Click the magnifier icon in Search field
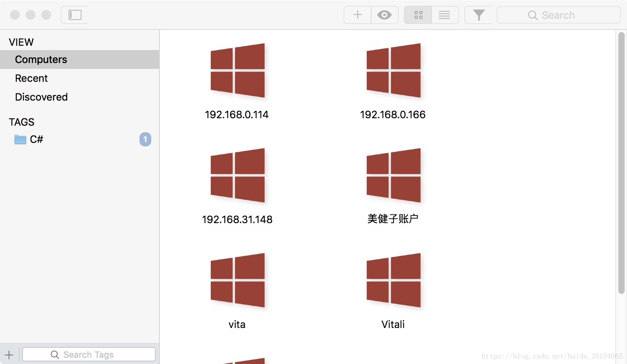 click(533, 15)
